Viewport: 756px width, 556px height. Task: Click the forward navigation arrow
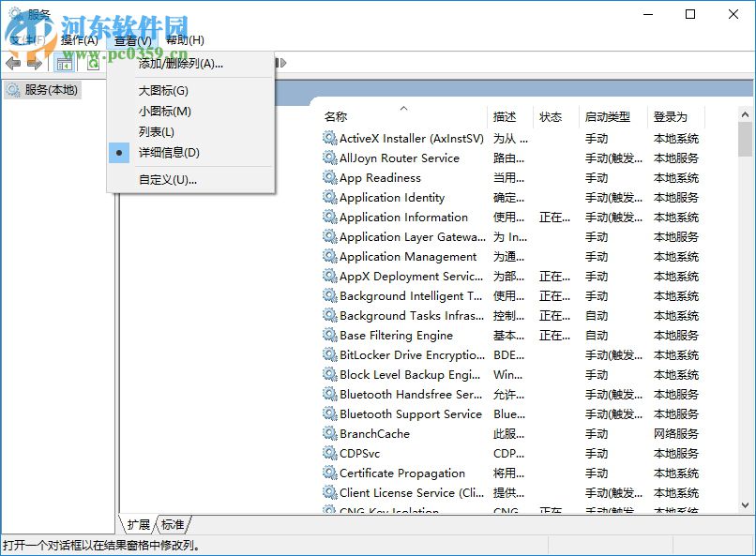point(34,63)
